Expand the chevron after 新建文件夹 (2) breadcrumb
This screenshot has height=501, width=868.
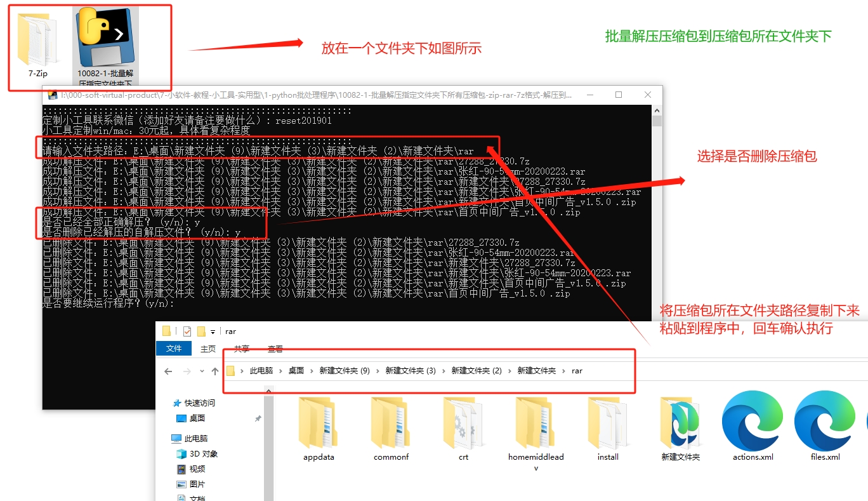510,371
